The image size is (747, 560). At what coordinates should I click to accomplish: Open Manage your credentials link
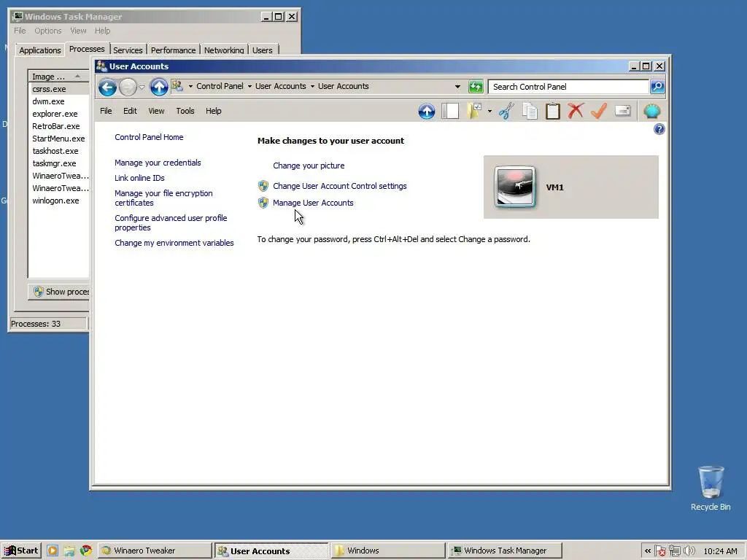coord(158,163)
